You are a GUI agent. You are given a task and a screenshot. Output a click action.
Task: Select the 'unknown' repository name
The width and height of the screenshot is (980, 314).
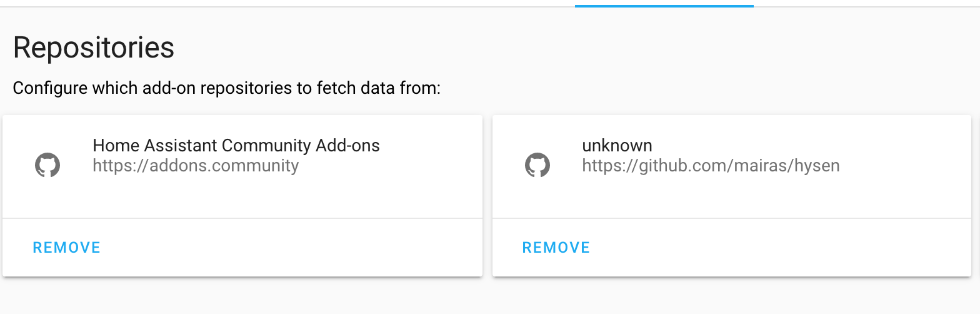(617, 146)
